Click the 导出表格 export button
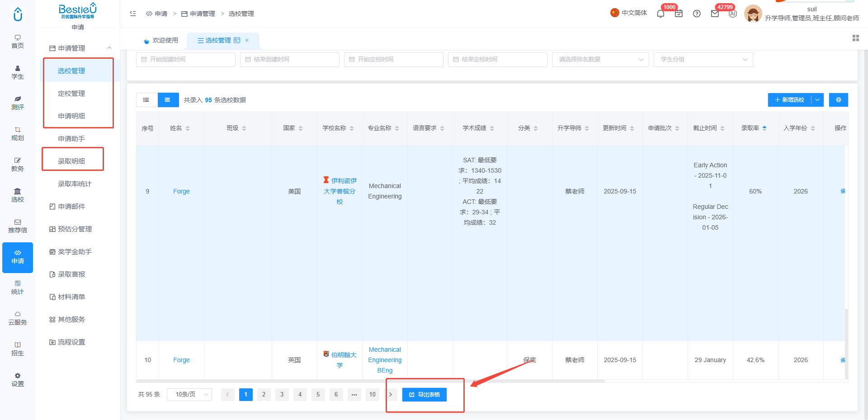868x420 pixels. click(x=424, y=395)
